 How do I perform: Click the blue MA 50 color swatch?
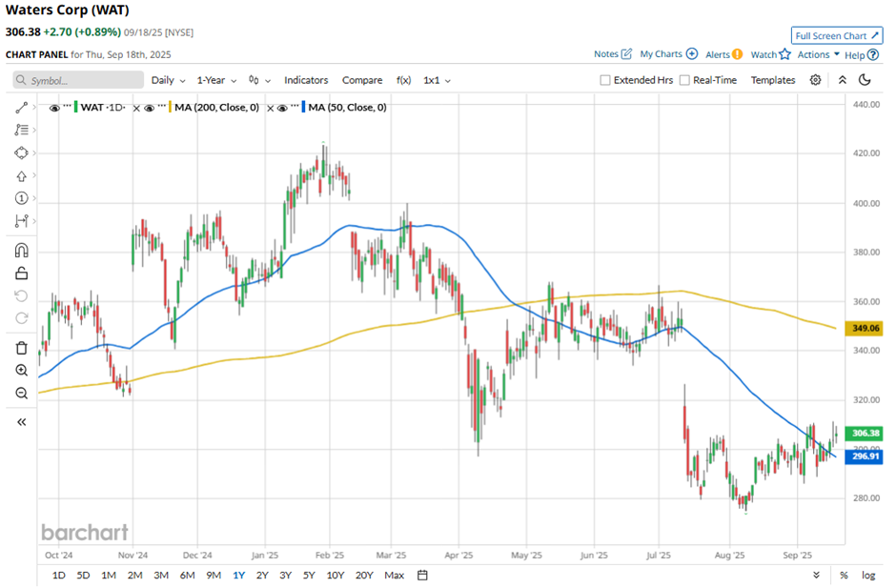click(303, 108)
